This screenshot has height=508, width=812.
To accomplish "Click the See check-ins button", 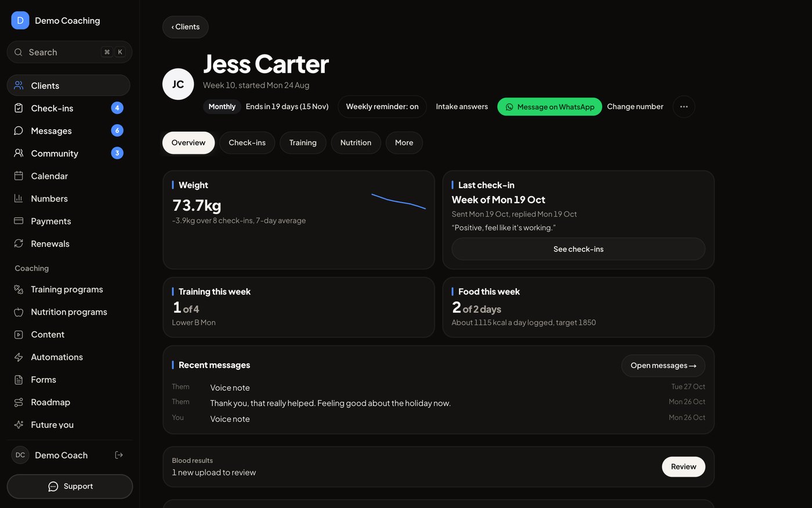I will click(578, 249).
